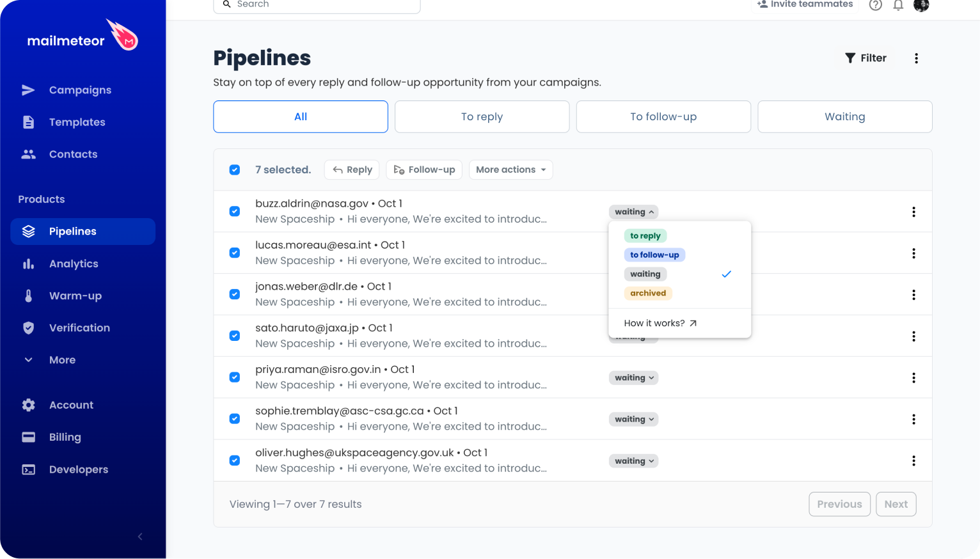
Task: Click the Search input field
Action: point(317,5)
